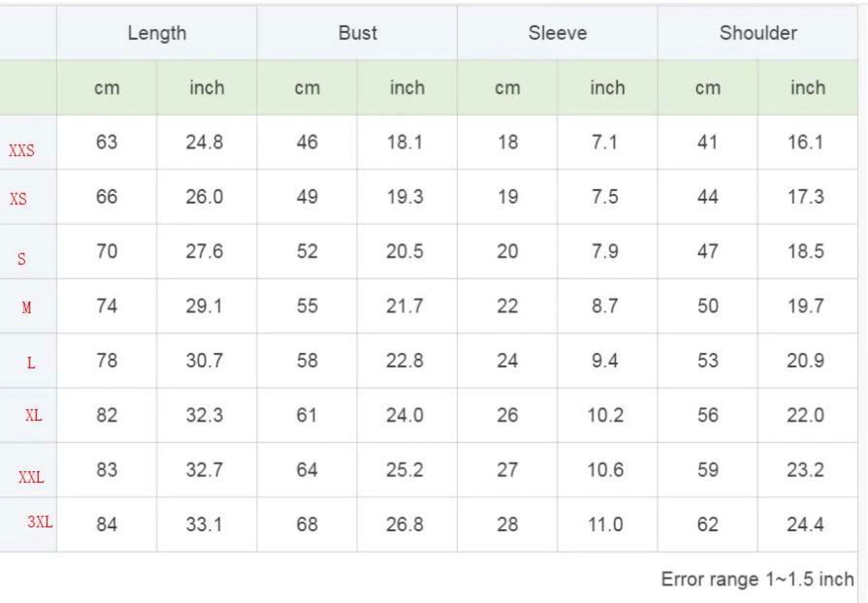Click the Shoulder column header

758,33
